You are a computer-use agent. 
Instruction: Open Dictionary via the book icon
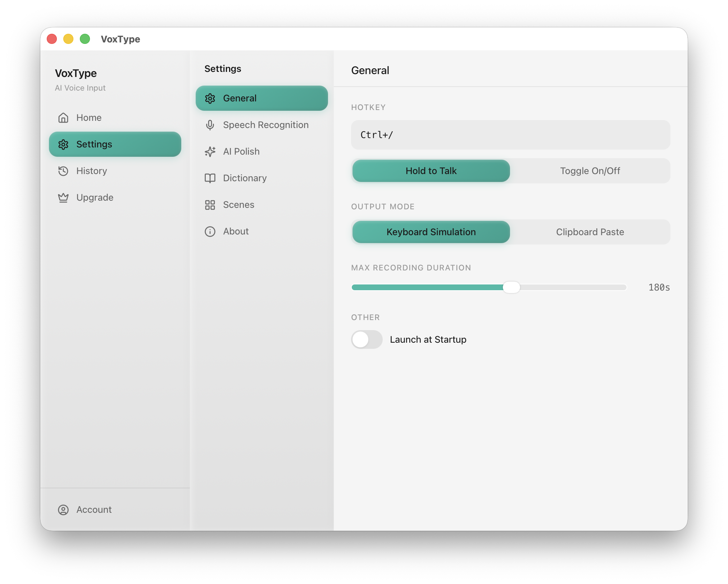210,178
